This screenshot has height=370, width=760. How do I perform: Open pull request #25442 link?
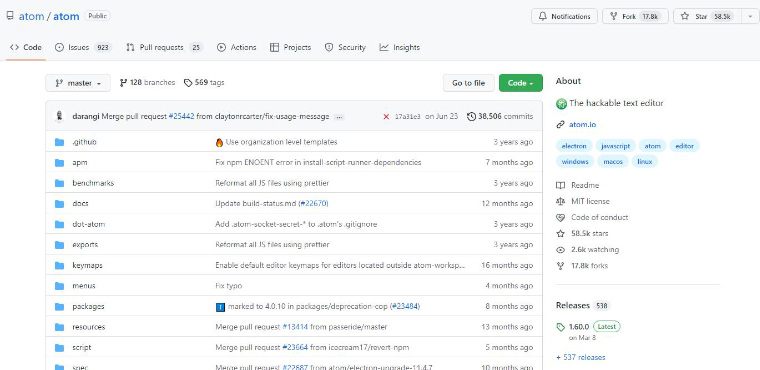coord(181,116)
